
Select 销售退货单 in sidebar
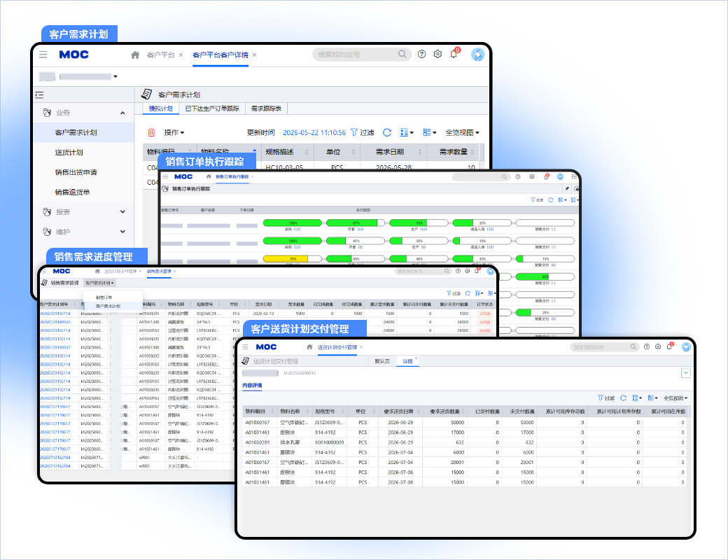point(84,192)
